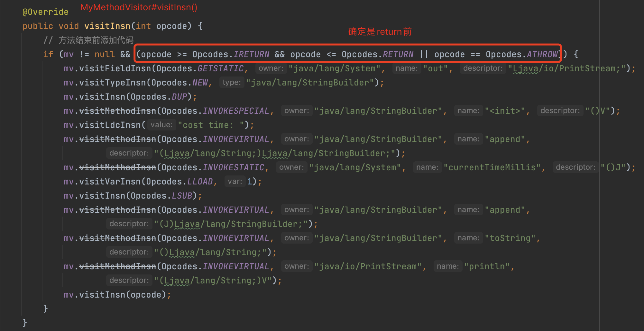The image size is (644, 331).
Task: Click the "()J" descriptor string
Action: [x=613, y=167]
